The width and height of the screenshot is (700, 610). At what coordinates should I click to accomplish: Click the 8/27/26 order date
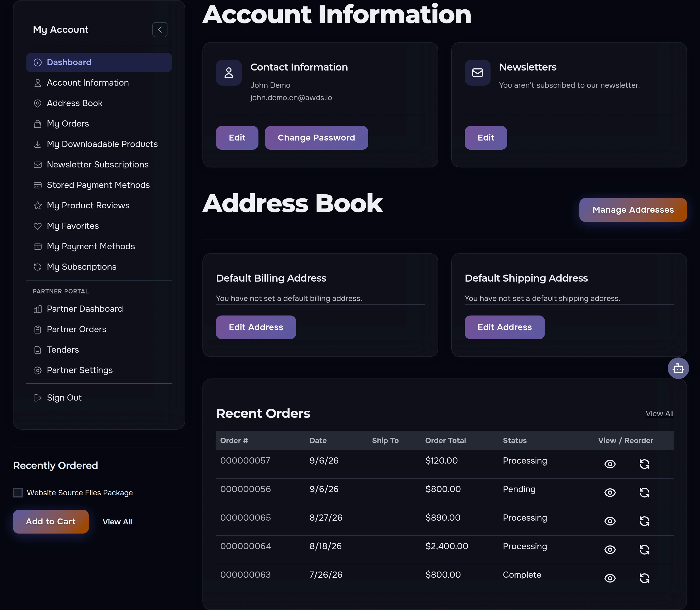tap(325, 518)
